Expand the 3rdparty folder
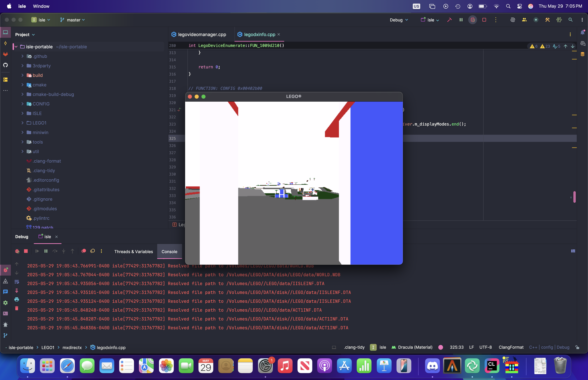Viewport: 588px width, 380px height. click(22, 66)
